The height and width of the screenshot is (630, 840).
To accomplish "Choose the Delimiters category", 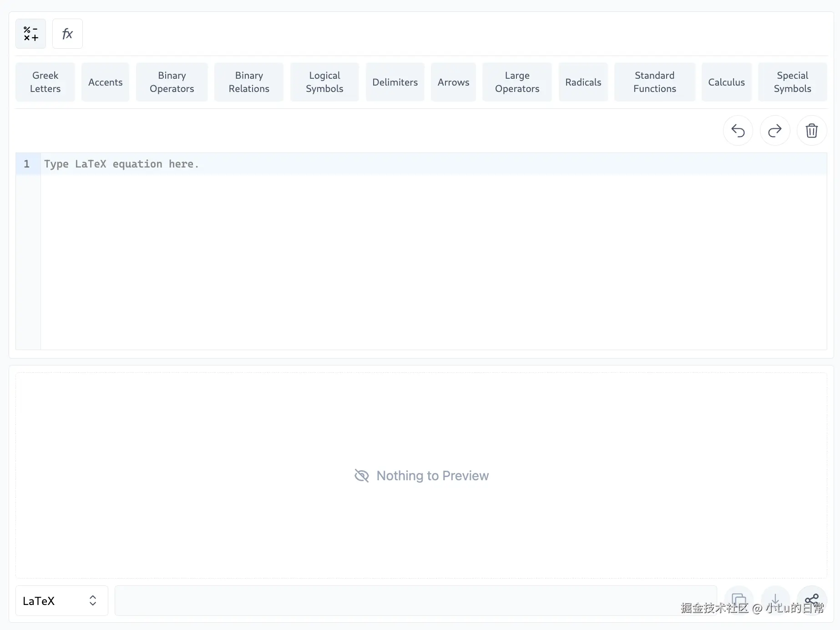I will 395,82.
